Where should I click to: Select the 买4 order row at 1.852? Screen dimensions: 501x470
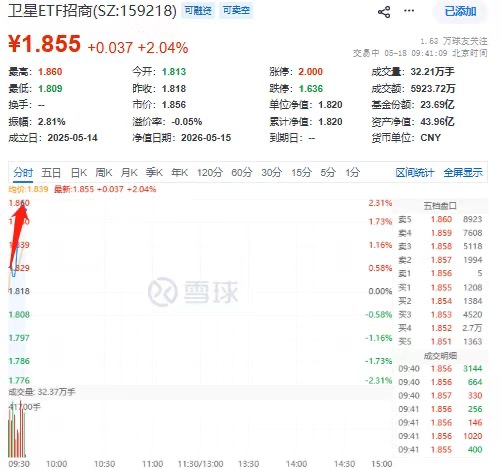(x=440, y=328)
